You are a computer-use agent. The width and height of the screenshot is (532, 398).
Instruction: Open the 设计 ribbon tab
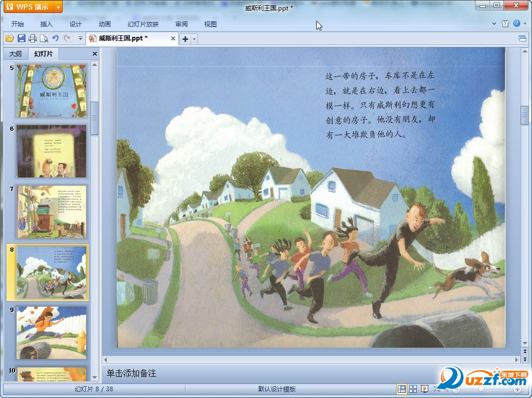click(x=75, y=24)
